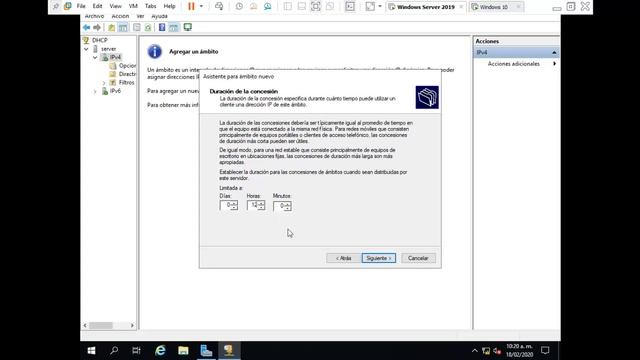The image size is (640, 360).
Task: Switch the VM to full screen mode
Action: [316, 6]
